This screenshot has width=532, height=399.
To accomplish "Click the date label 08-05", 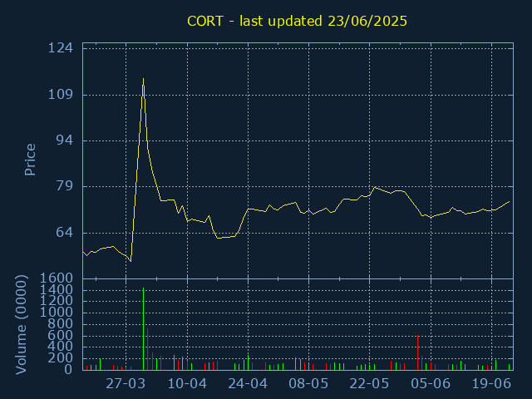I will tap(308, 384).
